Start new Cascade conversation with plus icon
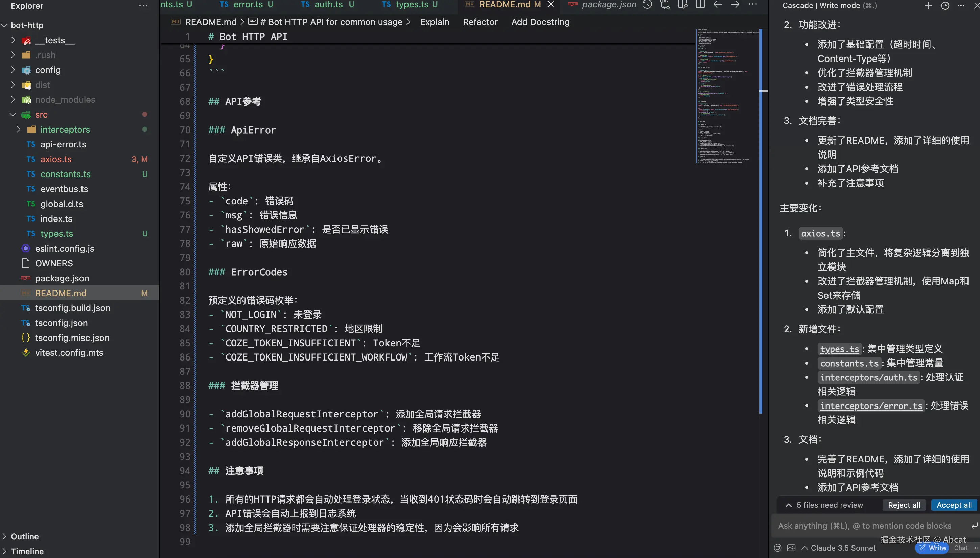980x558 pixels. pos(928,6)
